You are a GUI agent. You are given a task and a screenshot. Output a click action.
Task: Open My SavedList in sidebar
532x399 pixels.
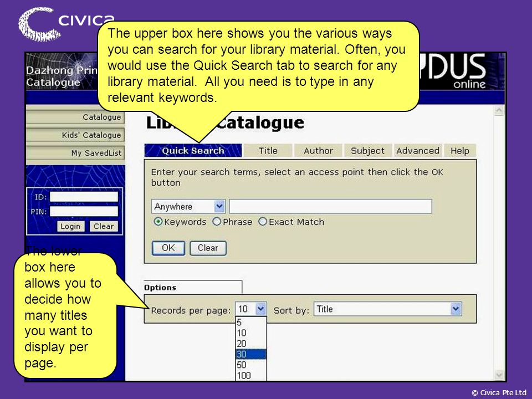tap(75, 153)
